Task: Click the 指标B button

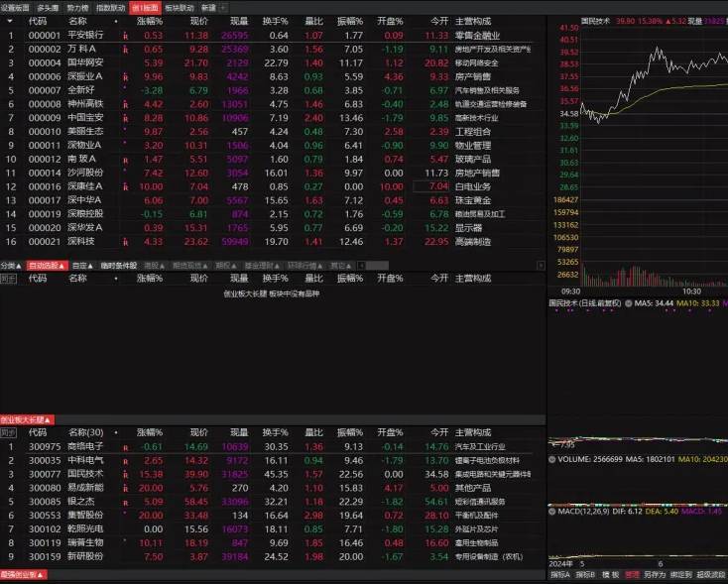Action: click(x=585, y=575)
